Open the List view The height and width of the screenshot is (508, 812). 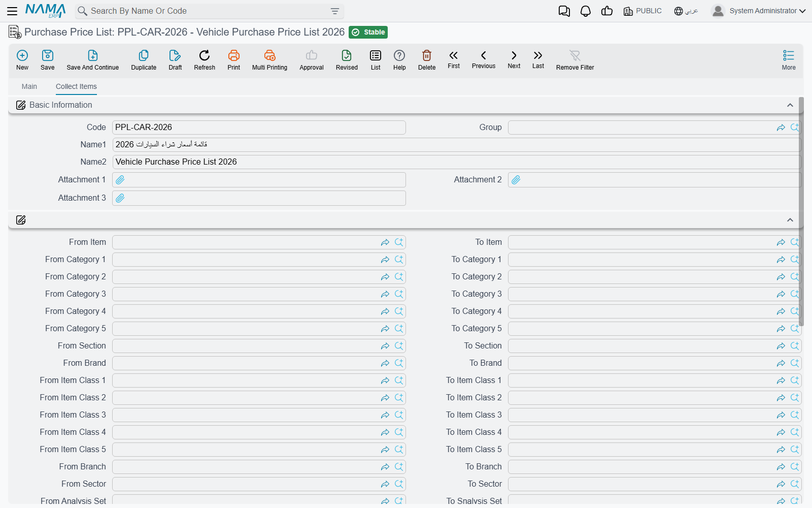[x=376, y=60]
